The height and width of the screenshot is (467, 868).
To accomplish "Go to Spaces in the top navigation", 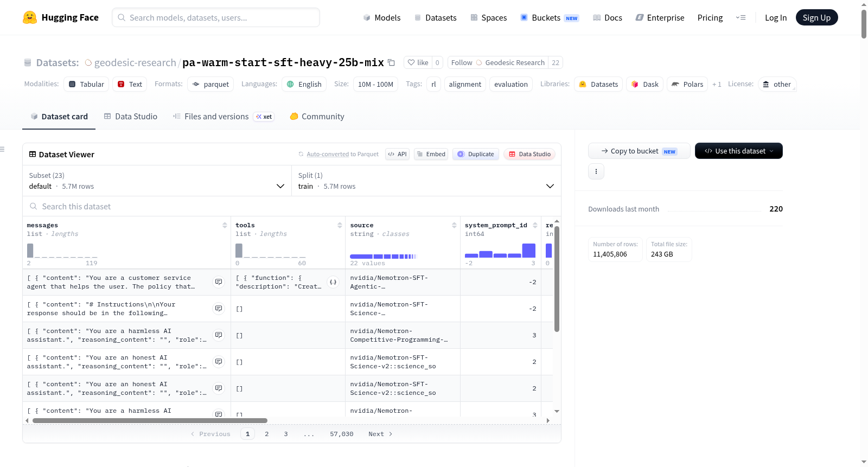I will pyautogui.click(x=489, y=17).
